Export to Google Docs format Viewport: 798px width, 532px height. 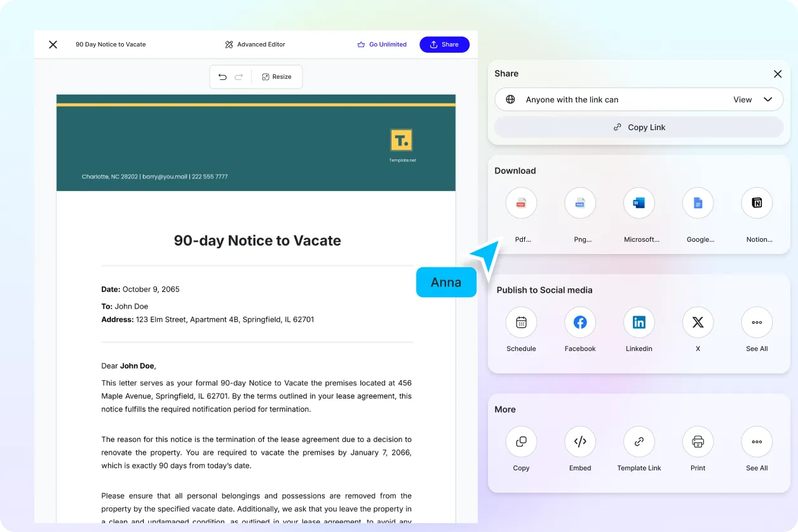pos(698,204)
